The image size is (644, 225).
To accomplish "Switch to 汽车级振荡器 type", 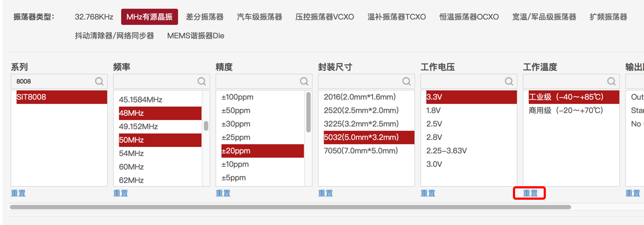I will pyautogui.click(x=259, y=17).
